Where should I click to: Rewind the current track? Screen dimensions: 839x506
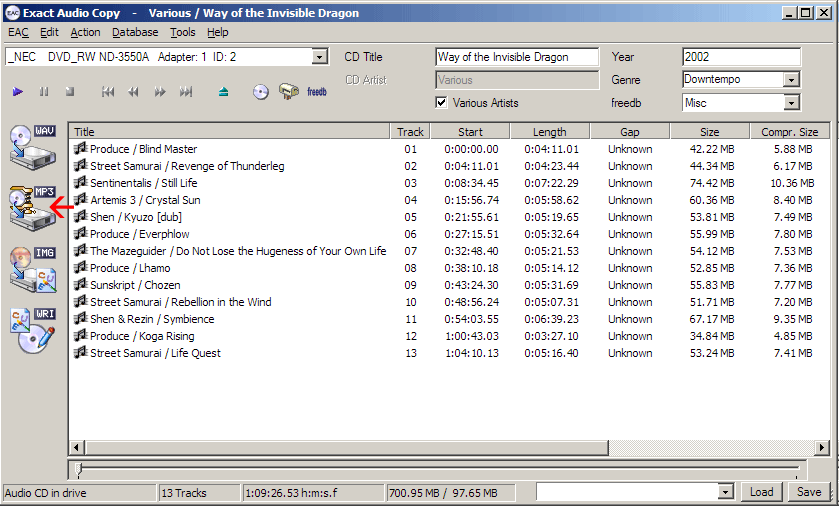[133, 92]
